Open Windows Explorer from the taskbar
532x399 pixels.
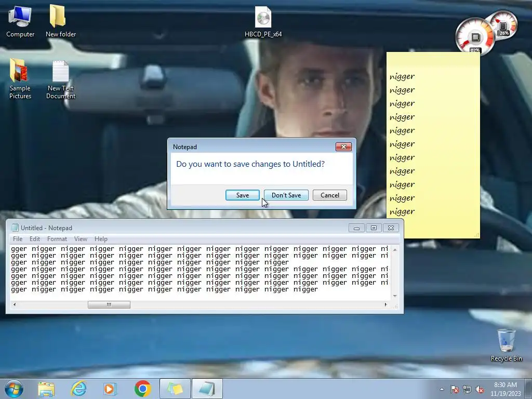[x=46, y=389]
